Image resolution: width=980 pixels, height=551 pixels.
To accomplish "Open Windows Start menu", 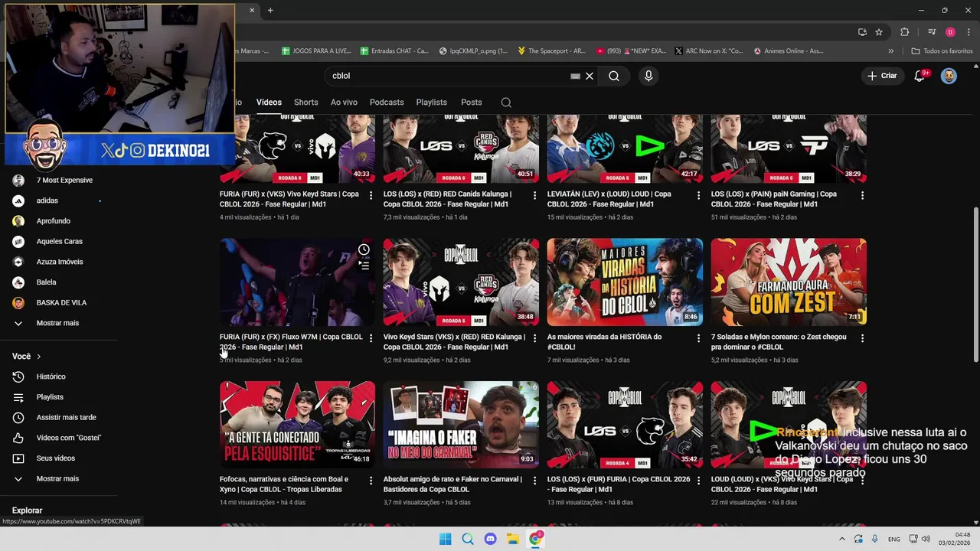I will coord(445,539).
